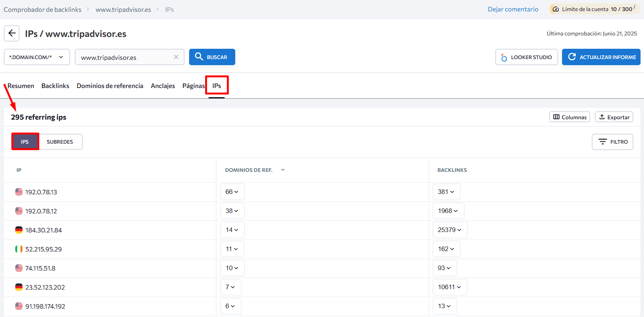644x317 pixels.
Task: Click German flag icon beside 23.52.123.202
Action: click(x=19, y=287)
